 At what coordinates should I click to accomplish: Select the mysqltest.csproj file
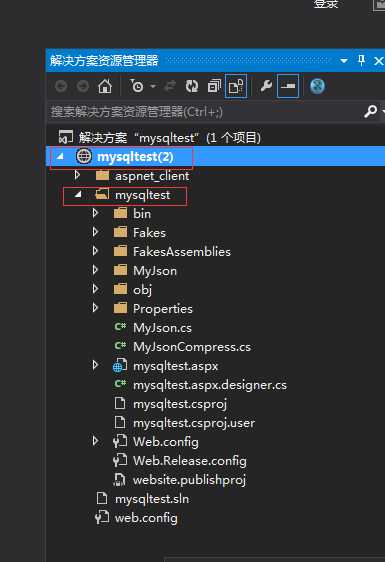tap(180, 404)
